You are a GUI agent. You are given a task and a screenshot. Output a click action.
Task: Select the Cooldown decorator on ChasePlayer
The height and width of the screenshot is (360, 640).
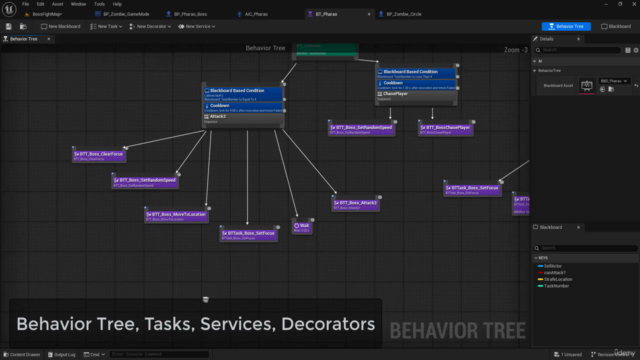pyautogui.click(x=416, y=85)
